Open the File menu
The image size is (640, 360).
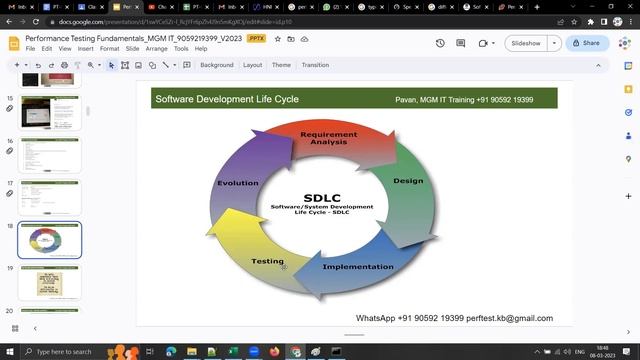30,49
